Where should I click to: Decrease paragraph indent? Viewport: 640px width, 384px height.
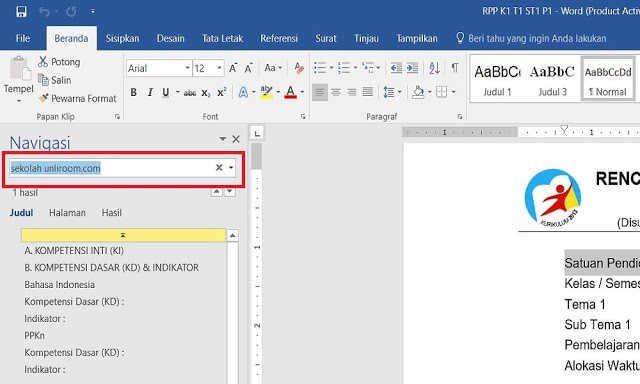(x=396, y=68)
